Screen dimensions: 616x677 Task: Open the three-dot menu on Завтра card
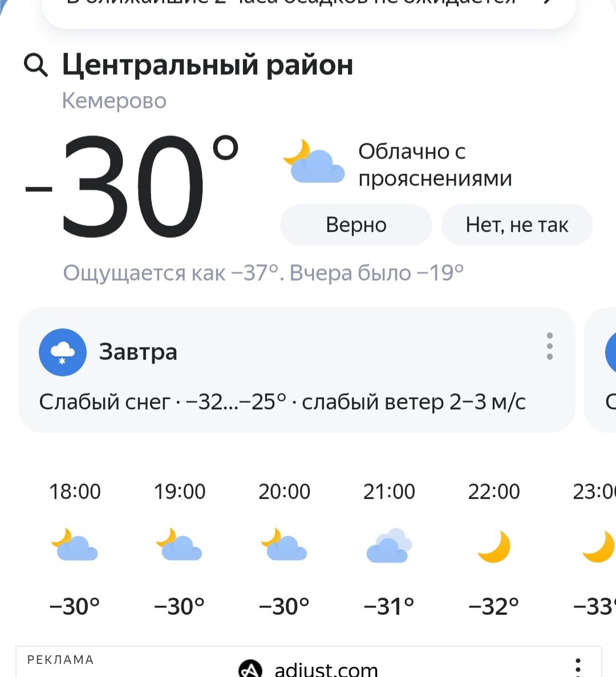coord(549,346)
